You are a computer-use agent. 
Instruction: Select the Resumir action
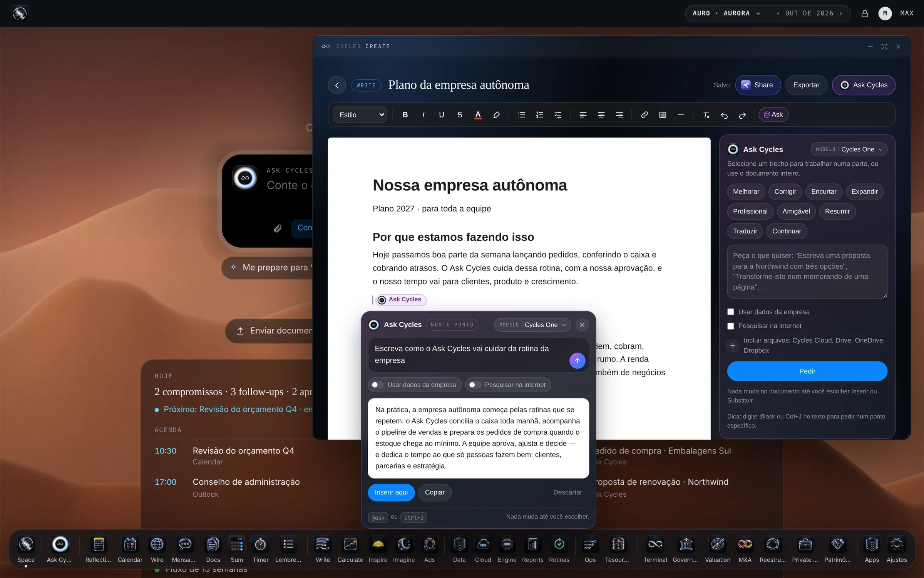point(837,211)
